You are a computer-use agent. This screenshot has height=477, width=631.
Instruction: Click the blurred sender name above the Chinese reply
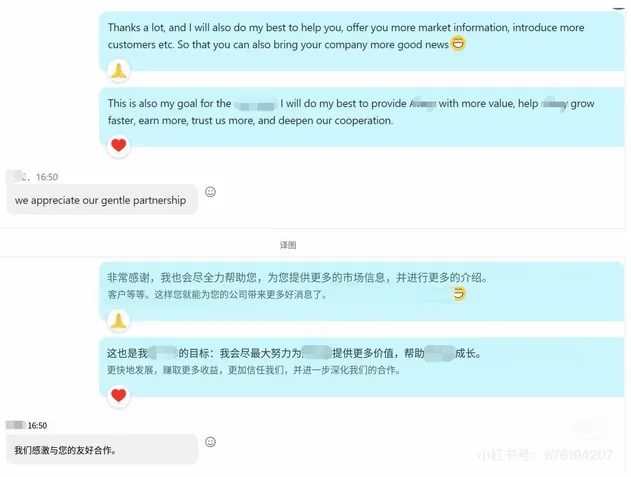tap(16, 425)
